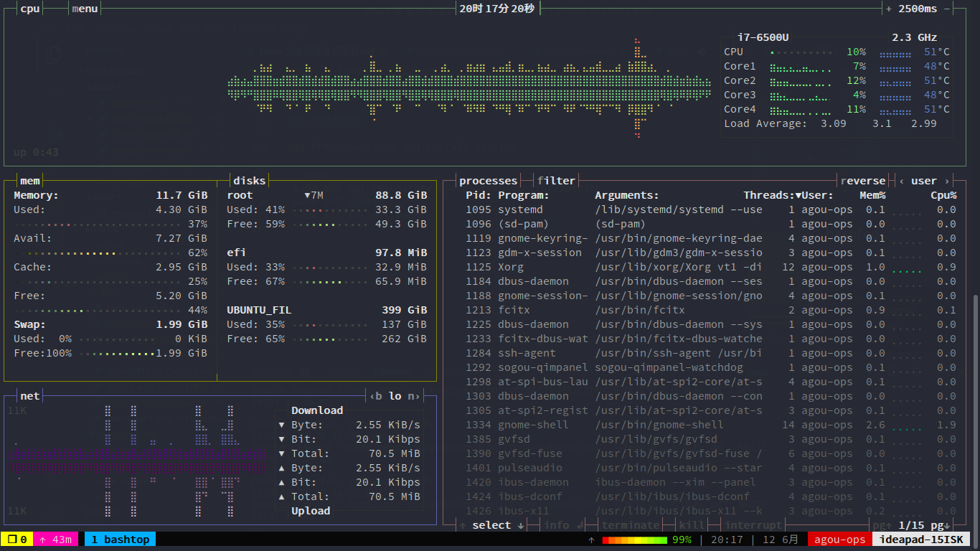Screen dimensions: 980x551
Task: Toggle reverse sorting of processes
Action: coord(864,181)
